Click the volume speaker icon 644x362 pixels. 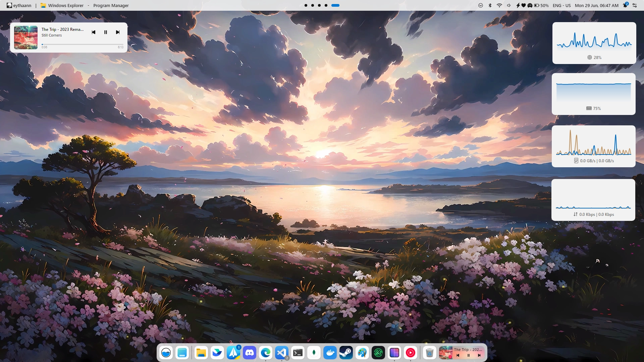tap(509, 5)
